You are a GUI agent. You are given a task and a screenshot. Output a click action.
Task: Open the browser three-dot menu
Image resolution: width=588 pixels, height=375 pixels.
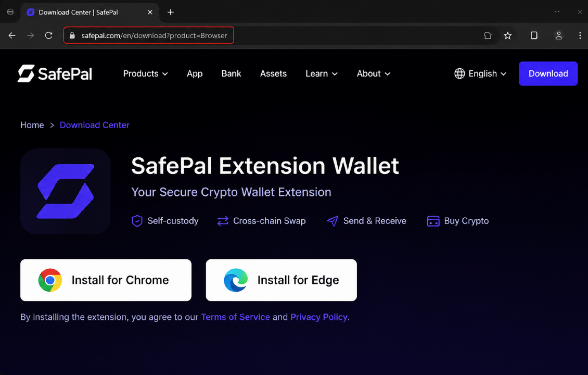580,35
